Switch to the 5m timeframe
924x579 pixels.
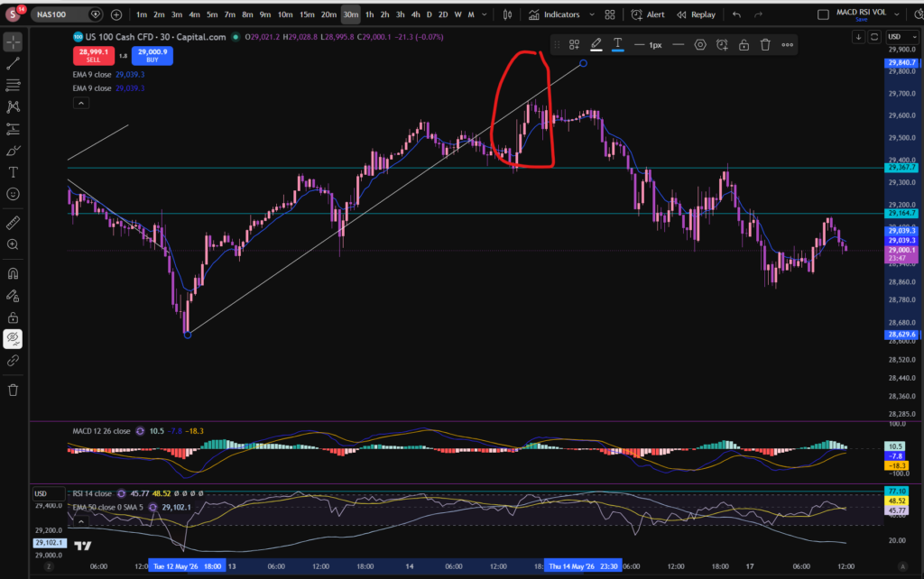[x=212, y=14]
